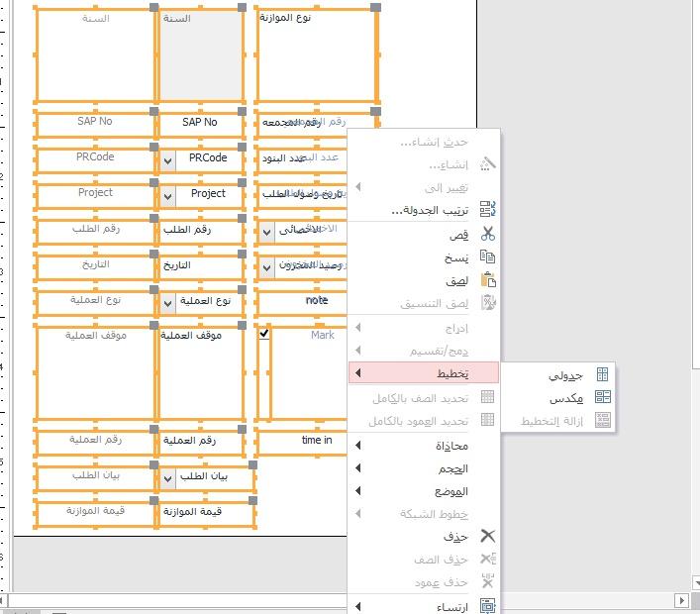Click the Delete Row (حذف الصف) icon
The width and height of the screenshot is (700, 614).
click(488, 559)
